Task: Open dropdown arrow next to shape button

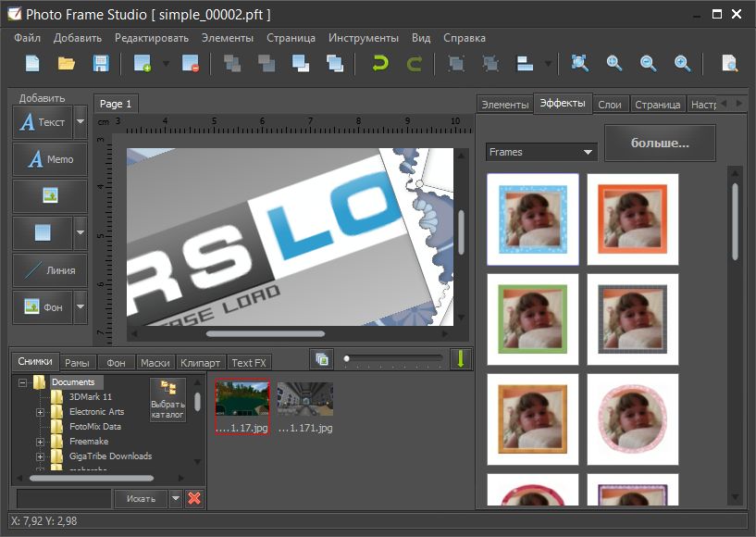Action: pos(81,232)
